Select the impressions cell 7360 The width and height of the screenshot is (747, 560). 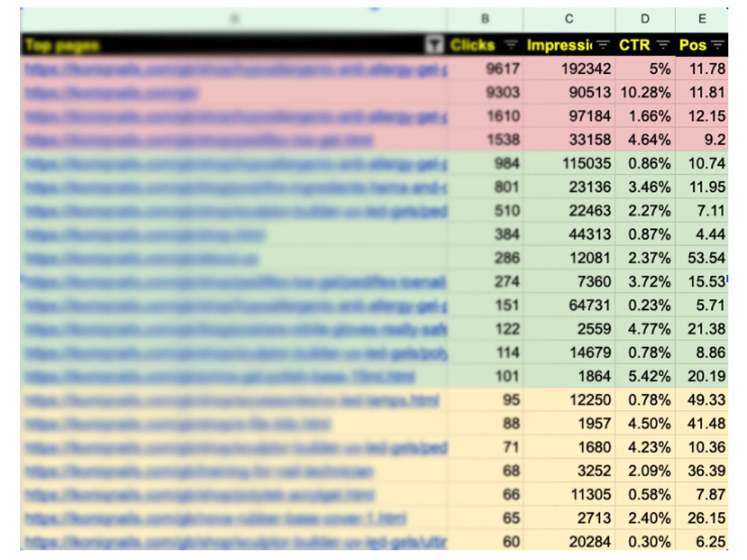568,282
